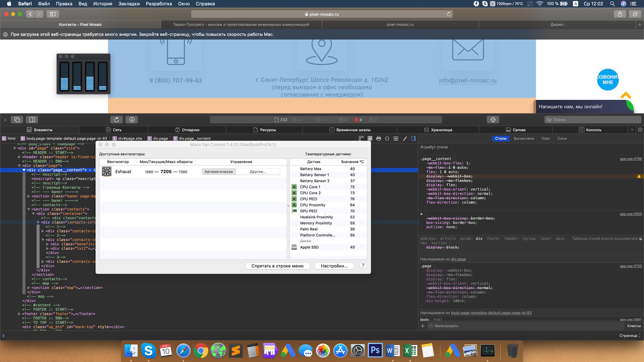Open the app.css:3766 source link
Viewport: 644px width, 362px height.
point(630,159)
